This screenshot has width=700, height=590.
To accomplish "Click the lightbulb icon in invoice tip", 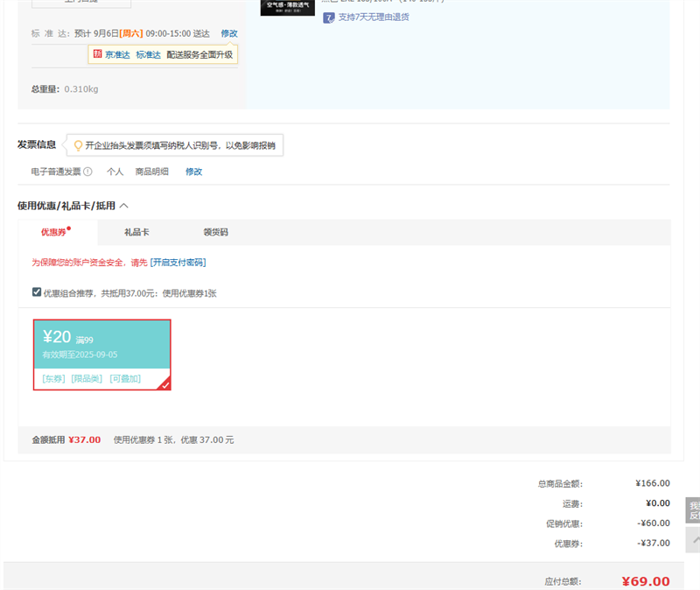I will pyautogui.click(x=78, y=145).
